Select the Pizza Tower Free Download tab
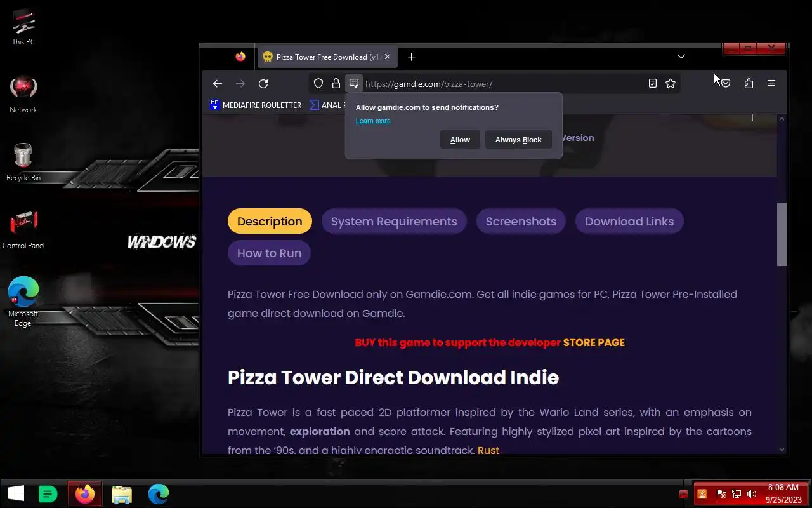 (x=327, y=57)
